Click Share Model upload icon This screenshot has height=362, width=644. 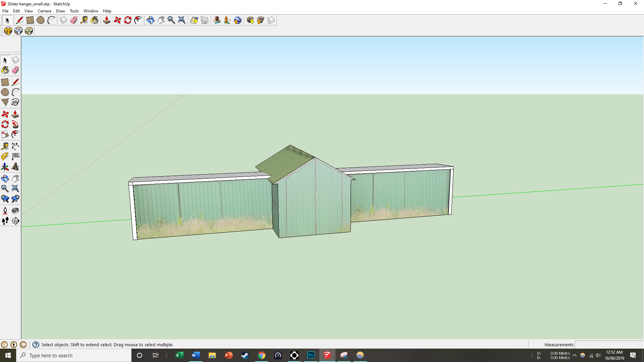260,20
